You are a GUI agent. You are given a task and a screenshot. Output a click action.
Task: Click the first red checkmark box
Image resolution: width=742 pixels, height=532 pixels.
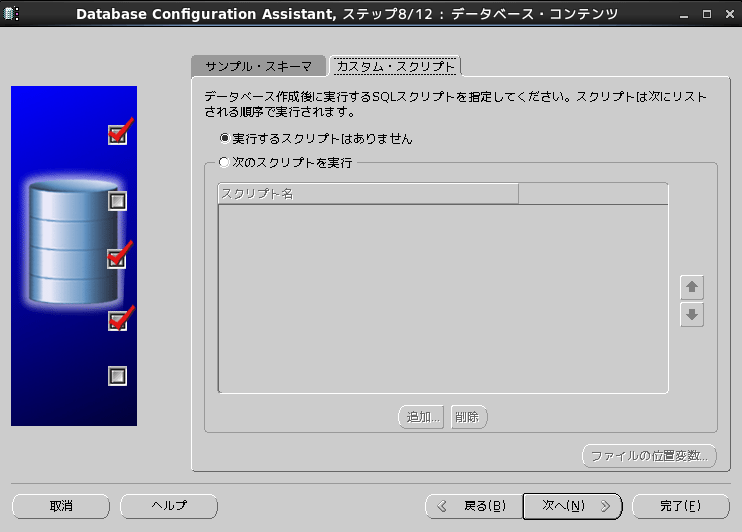coord(118,135)
